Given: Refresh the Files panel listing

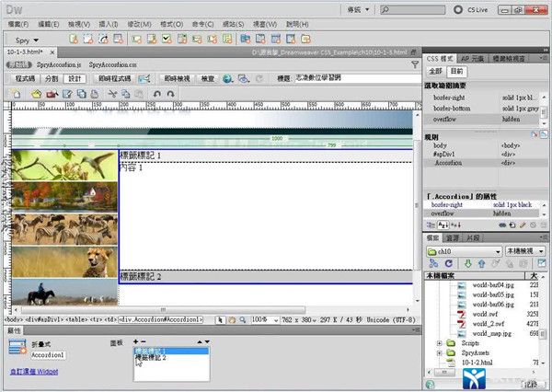Looking at the screenshot, I should [x=448, y=263].
